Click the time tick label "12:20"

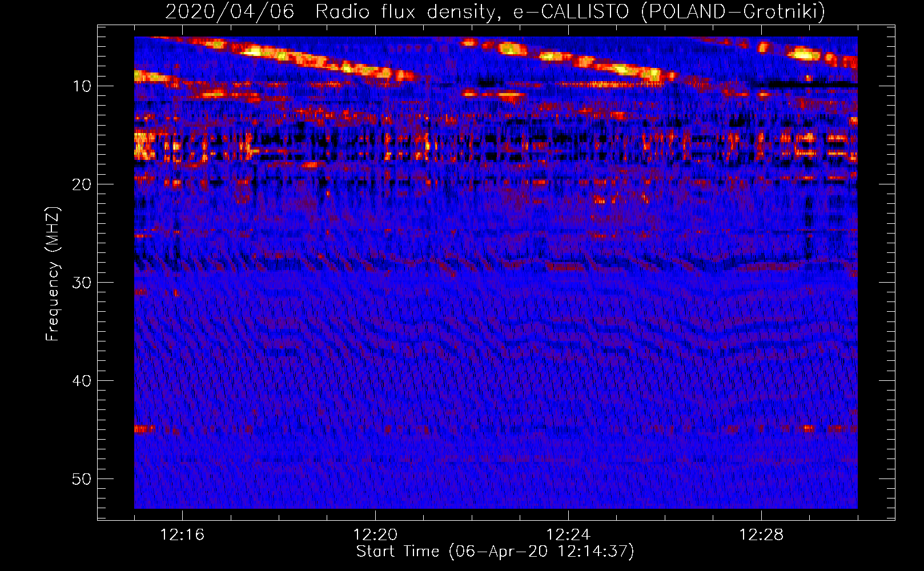[x=375, y=535]
